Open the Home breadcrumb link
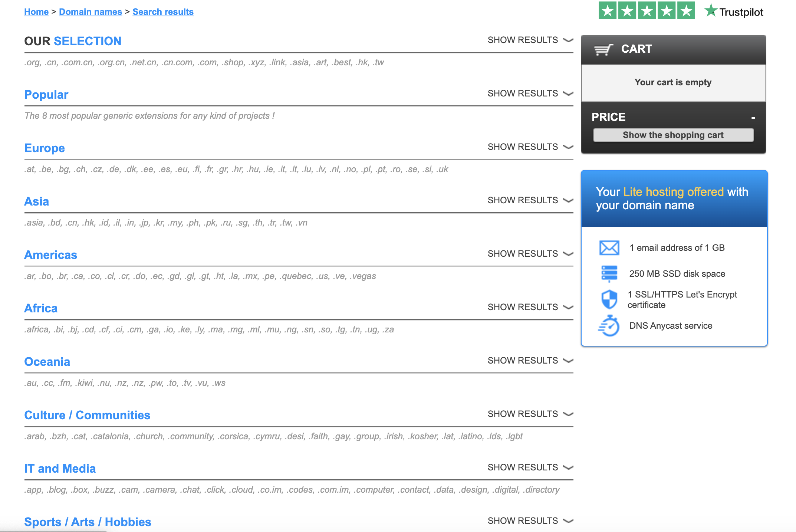The height and width of the screenshot is (532, 796). 36,12
